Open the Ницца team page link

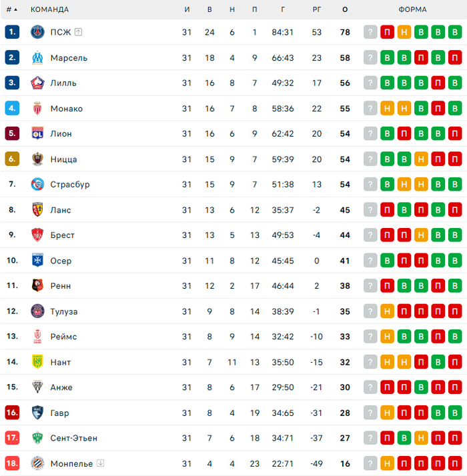[63, 159]
